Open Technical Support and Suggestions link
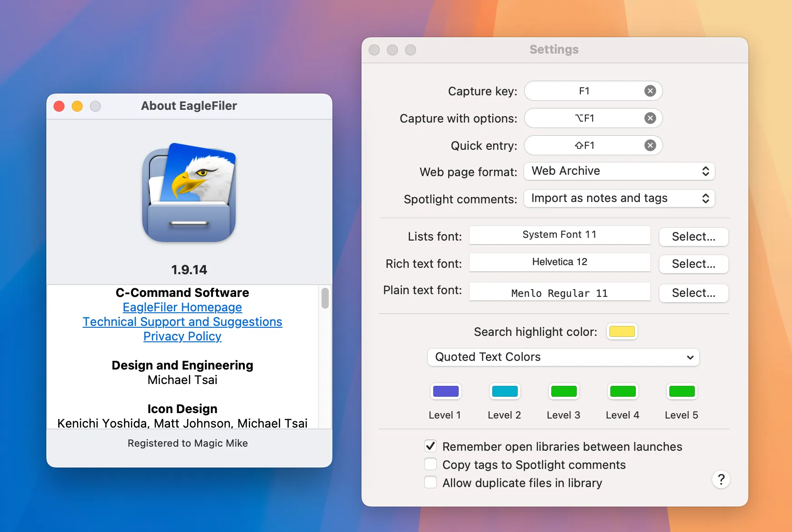This screenshot has height=532, width=792. coord(182,322)
